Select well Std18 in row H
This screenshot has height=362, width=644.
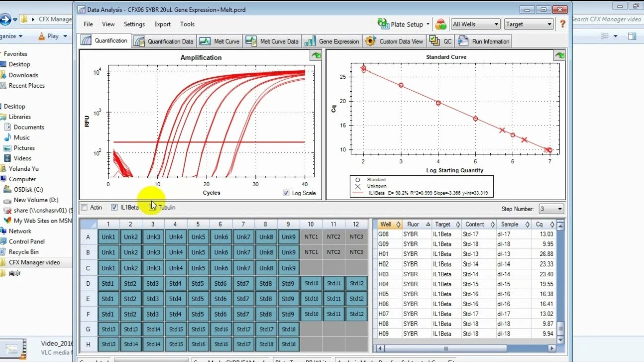[289, 344]
